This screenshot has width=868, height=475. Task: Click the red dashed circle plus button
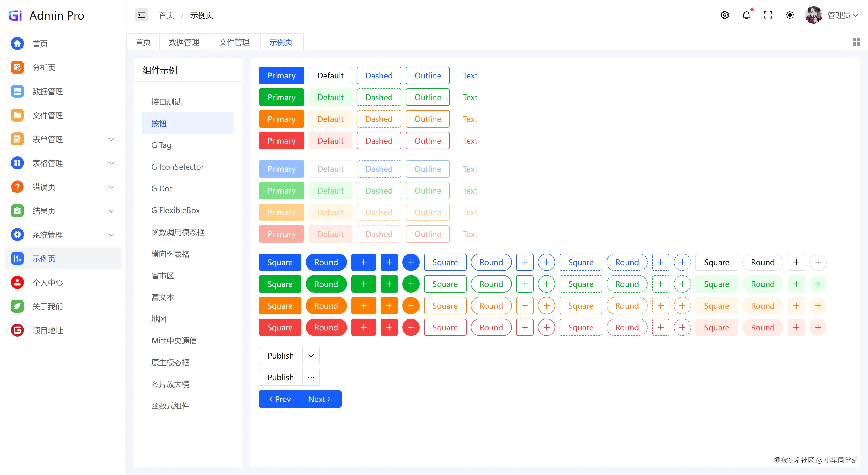(x=682, y=327)
